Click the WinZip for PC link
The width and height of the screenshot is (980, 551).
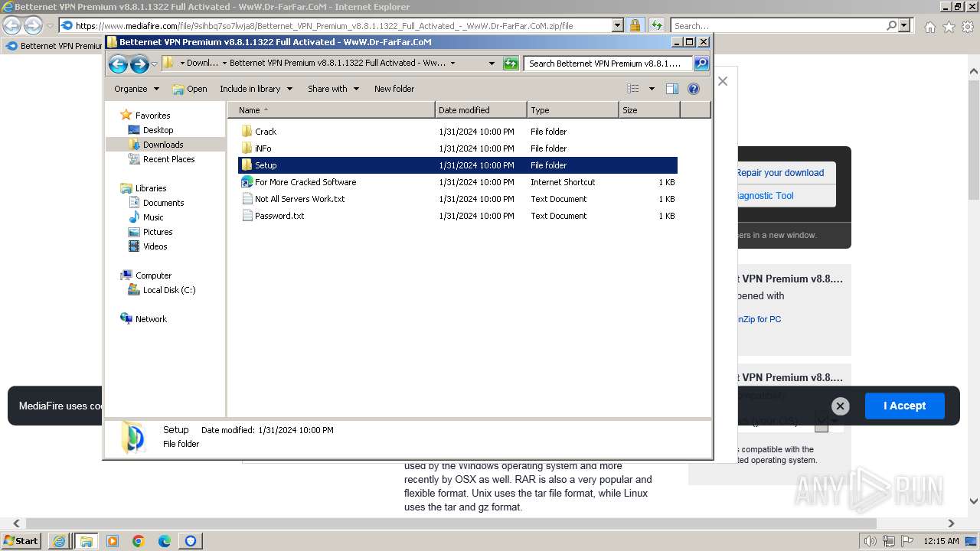click(x=759, y=319)
